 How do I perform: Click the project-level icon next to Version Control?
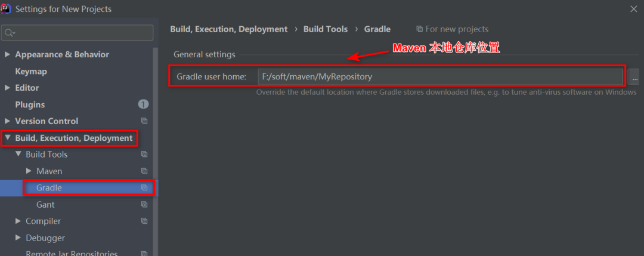[144, 121]
